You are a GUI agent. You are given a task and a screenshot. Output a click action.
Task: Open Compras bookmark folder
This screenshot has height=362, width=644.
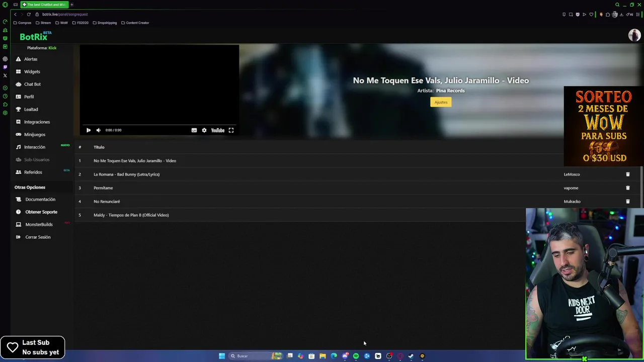(22, 23)
